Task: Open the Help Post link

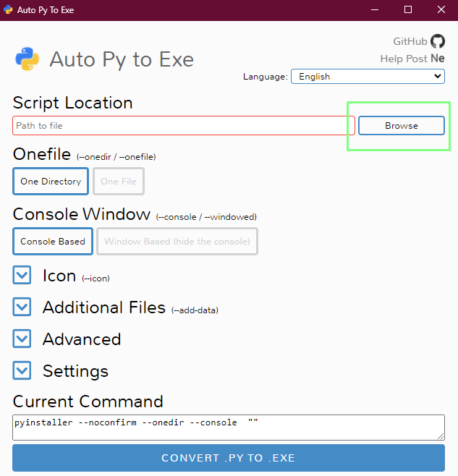Action: pyautogui.click(x=404, y=59)
